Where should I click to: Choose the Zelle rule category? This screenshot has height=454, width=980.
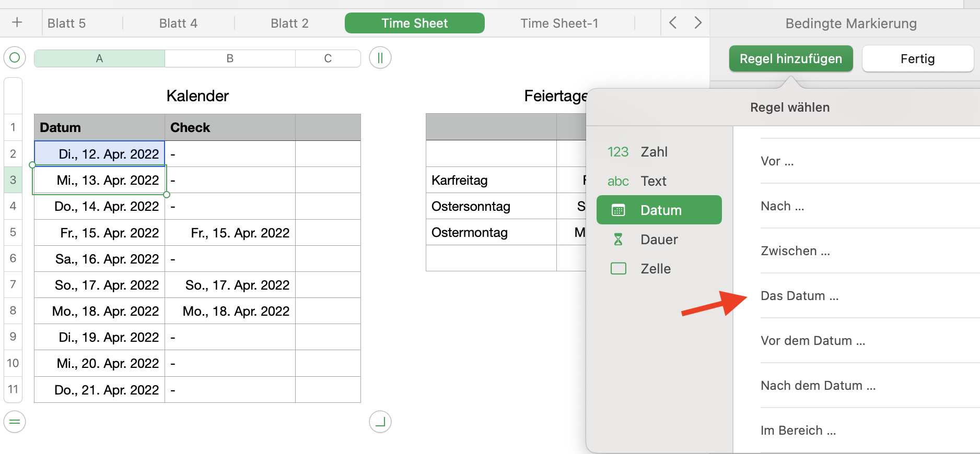click(x=655, y=269)
